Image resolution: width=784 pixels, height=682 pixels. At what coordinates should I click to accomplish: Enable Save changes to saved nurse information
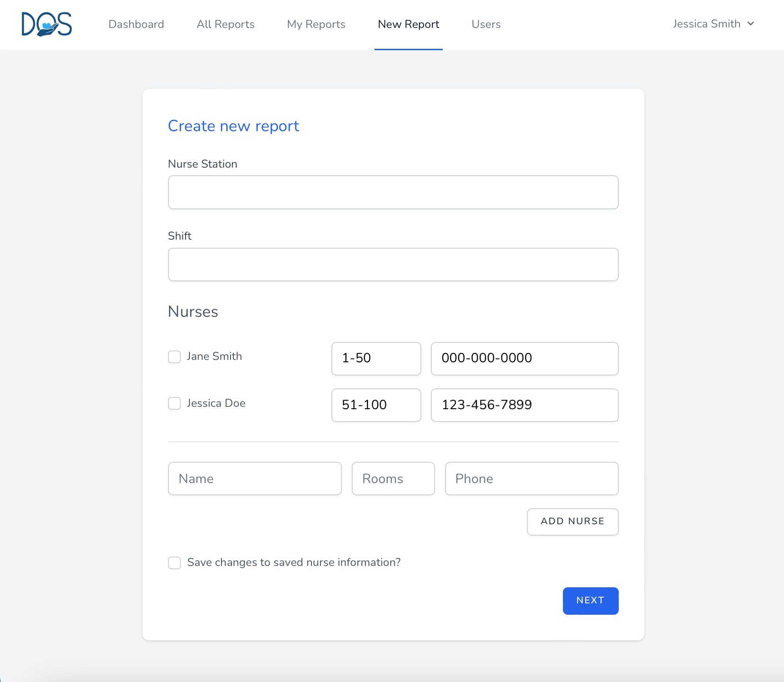click(x=175, y=563)
